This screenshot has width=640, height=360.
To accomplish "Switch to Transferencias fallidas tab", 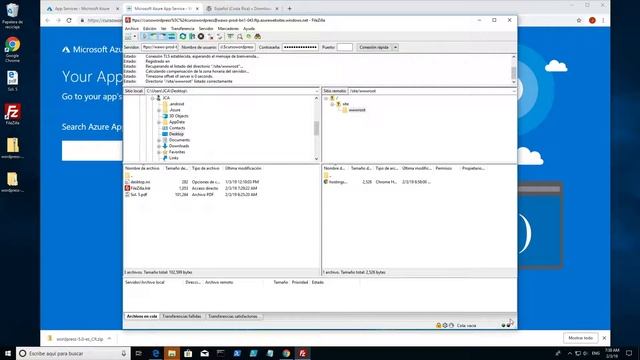I will [x=182, y=316].
